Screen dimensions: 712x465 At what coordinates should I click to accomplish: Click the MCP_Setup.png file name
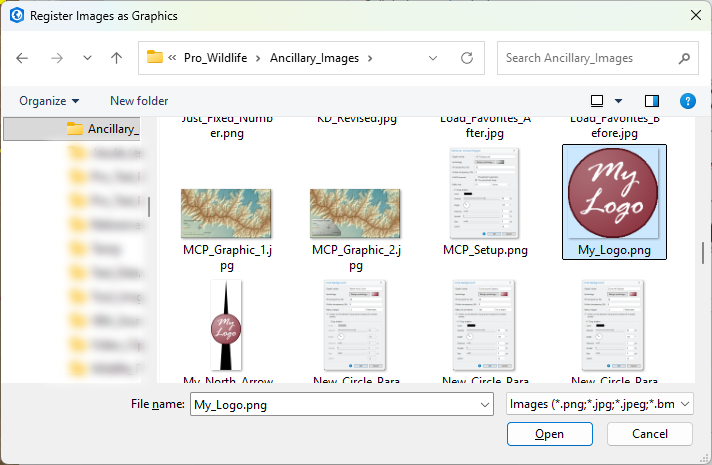(x=485, y=250)
